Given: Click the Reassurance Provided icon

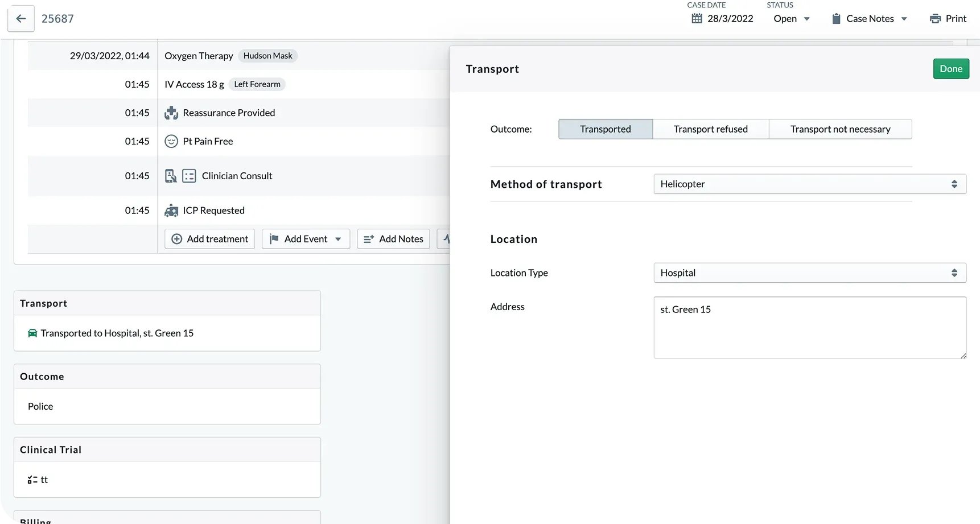Looking at the screenshot, I should point(171,113).
